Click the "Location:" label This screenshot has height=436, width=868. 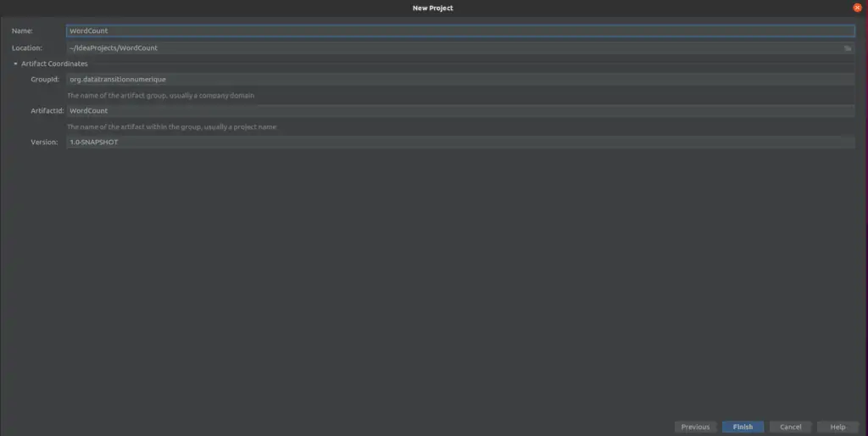pyautogui.click(x=27, y=48)
